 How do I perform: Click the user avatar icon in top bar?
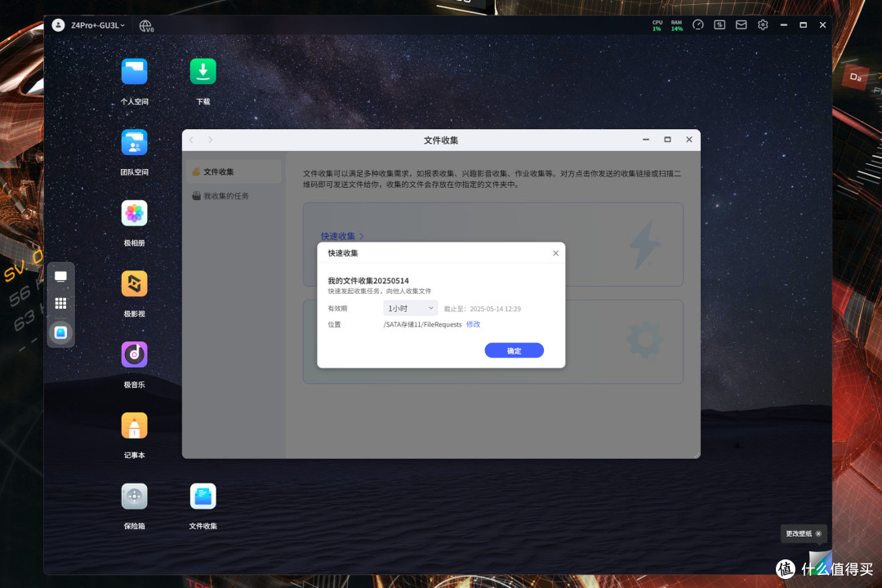(59, 24)
